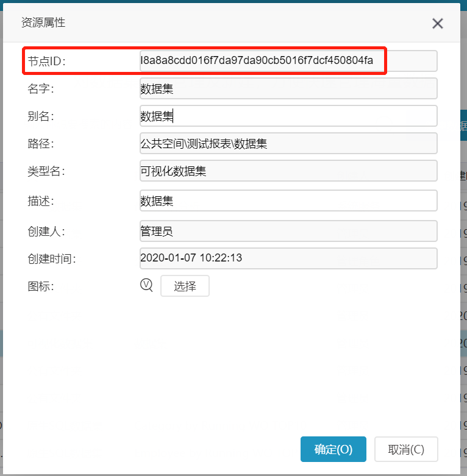Cancel with the 取消(C) button

406,449
